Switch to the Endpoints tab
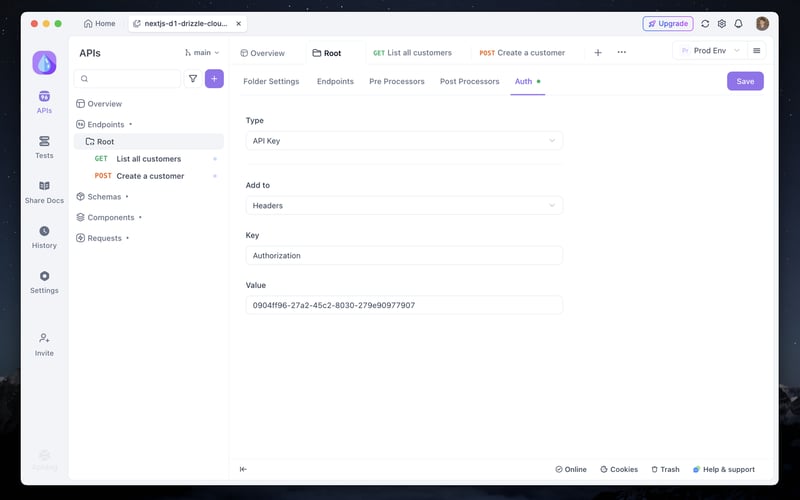800x500 pixels. [335, 81]
